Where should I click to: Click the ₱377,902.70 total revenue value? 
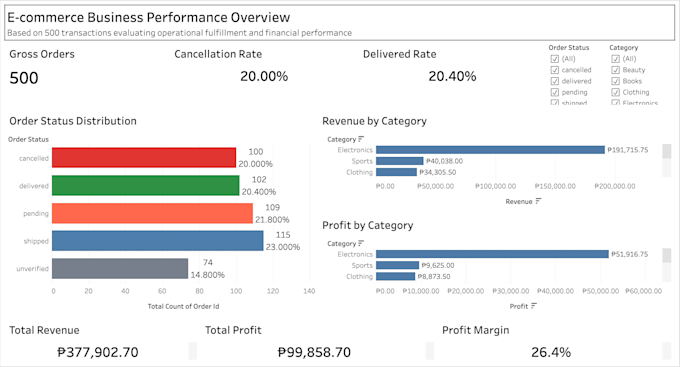[98, 352]
